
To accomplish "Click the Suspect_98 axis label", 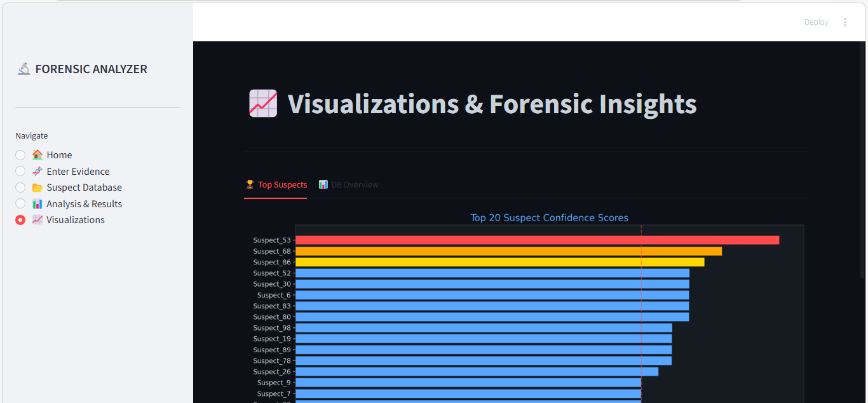I will [272, 328].
